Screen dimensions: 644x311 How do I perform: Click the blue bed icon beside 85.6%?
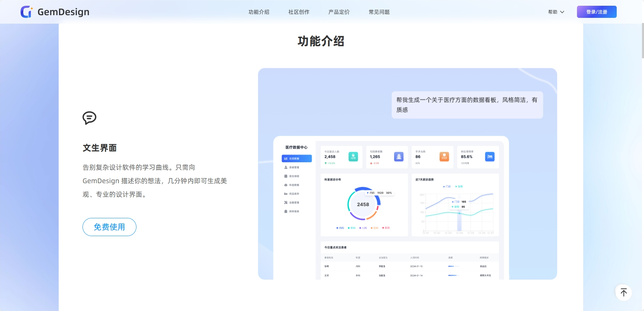click(490, 157)
